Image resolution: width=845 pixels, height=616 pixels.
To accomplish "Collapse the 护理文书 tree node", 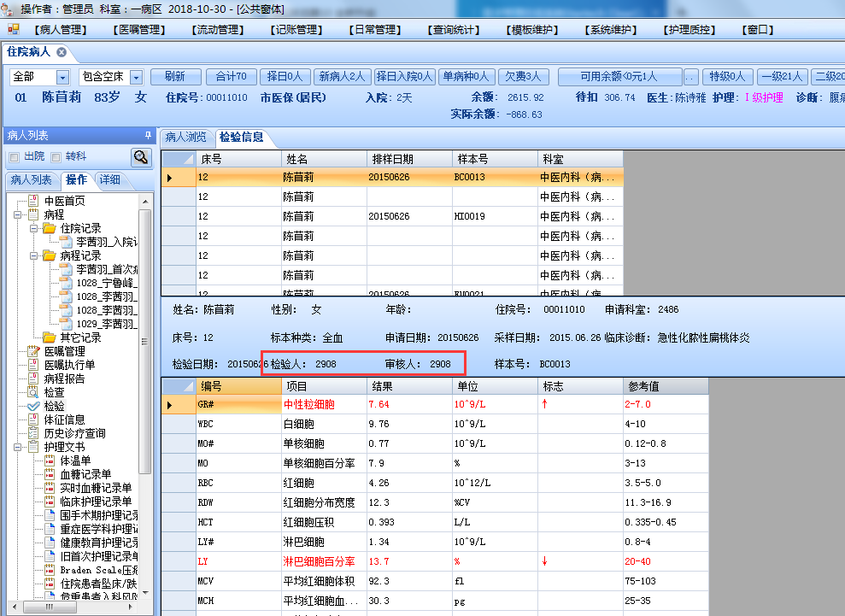I will tap(17, 447).
